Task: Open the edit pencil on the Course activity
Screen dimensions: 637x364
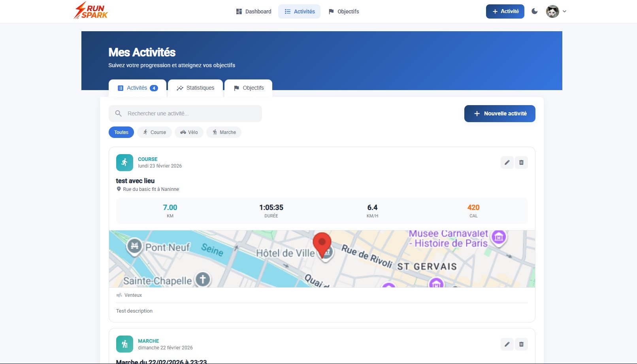Action: pos(507,162)
